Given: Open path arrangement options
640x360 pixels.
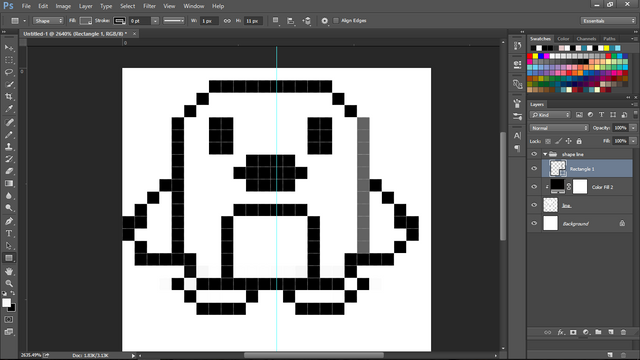Looking at the screenshot, I should pyautogui.click(x=307, y=21).
